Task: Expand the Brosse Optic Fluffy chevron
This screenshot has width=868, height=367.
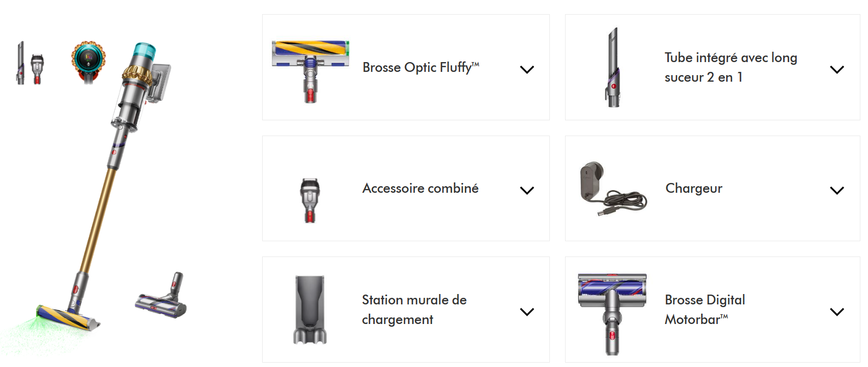Action: coord(526,69)
